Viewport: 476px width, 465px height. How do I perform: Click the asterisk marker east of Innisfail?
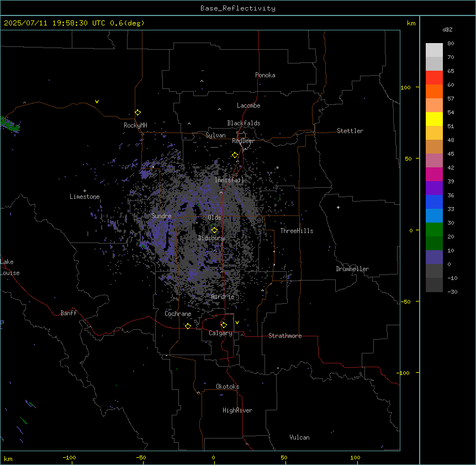[277, 167]
